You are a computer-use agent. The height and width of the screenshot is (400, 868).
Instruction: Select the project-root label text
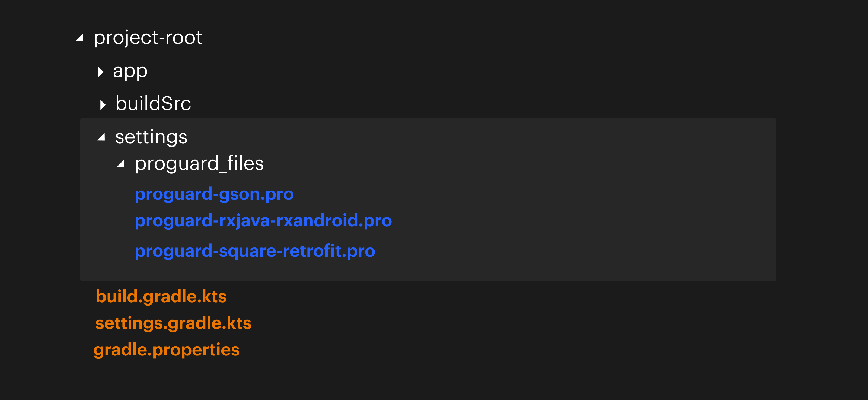148,38
